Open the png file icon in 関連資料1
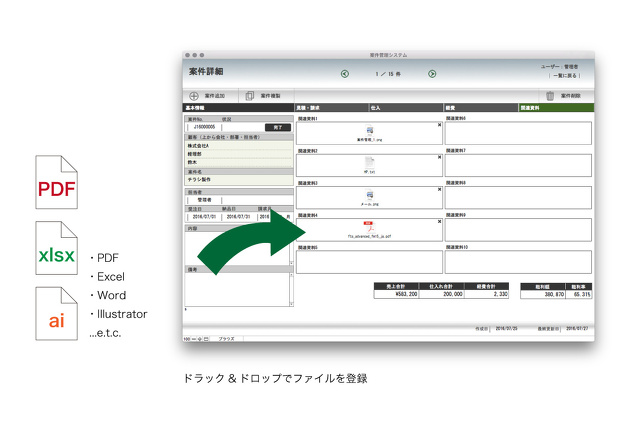Image resolution: width=640 pixels, height=426 pixels. click(368, 131)
